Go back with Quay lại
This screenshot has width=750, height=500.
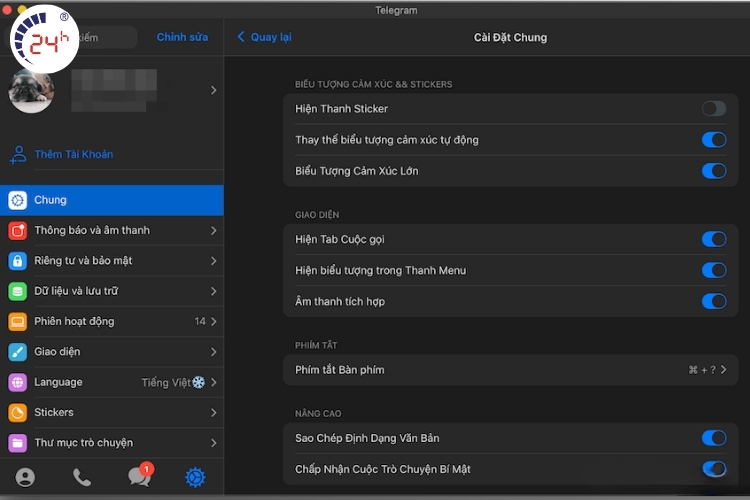(x=271, y=37)
